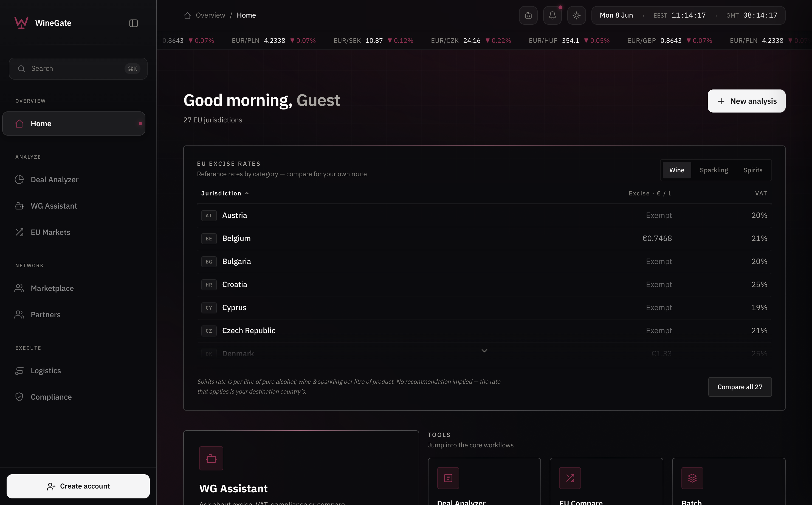Click the search magnifier icon
The image size is (812, 505).
(x=21, y=68)
